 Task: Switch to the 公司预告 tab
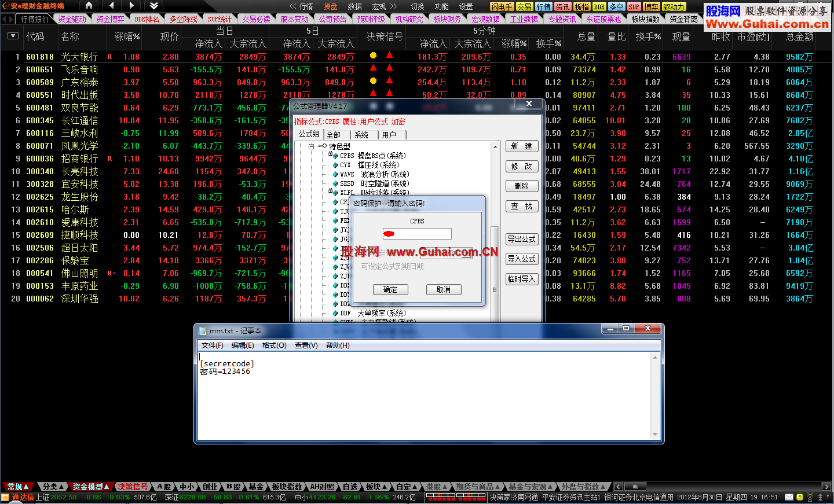[333, 19]
